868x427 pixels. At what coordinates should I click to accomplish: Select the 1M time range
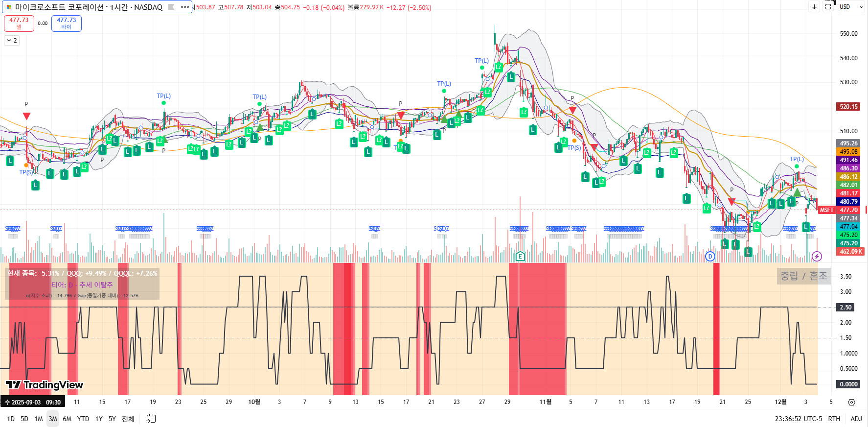39,419
